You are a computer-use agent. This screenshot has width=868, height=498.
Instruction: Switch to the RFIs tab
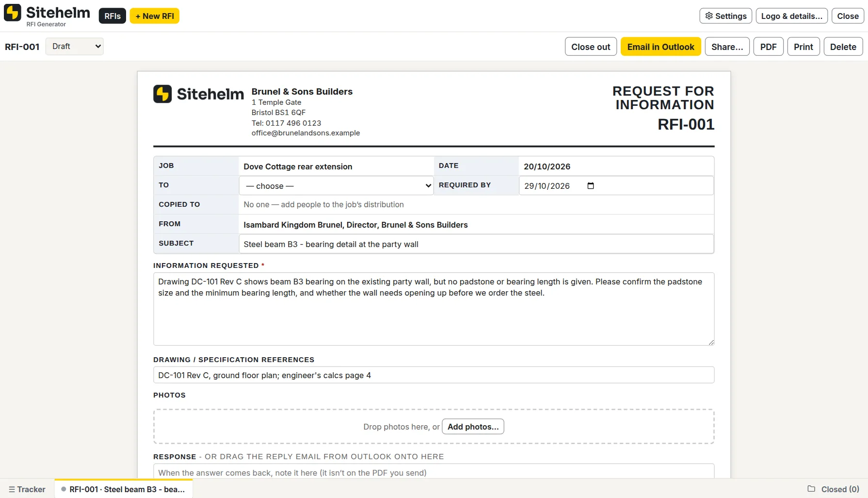click(x=113, y=16)
